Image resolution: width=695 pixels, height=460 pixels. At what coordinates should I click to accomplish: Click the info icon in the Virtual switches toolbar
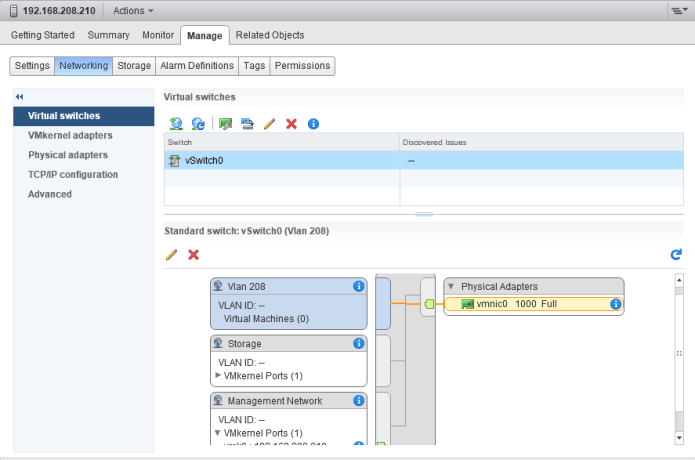[313, 123]
